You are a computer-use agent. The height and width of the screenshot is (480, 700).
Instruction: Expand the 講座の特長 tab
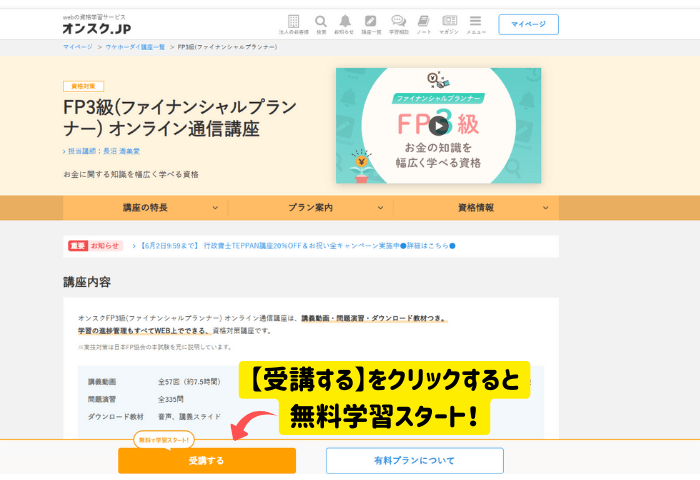click(146, 208)
